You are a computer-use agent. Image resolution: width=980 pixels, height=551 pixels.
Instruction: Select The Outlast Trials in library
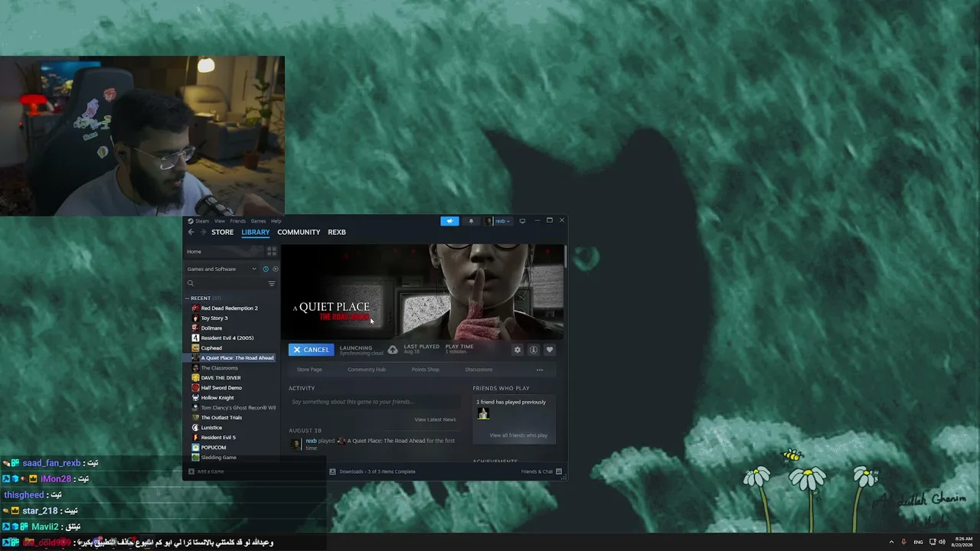230,418
